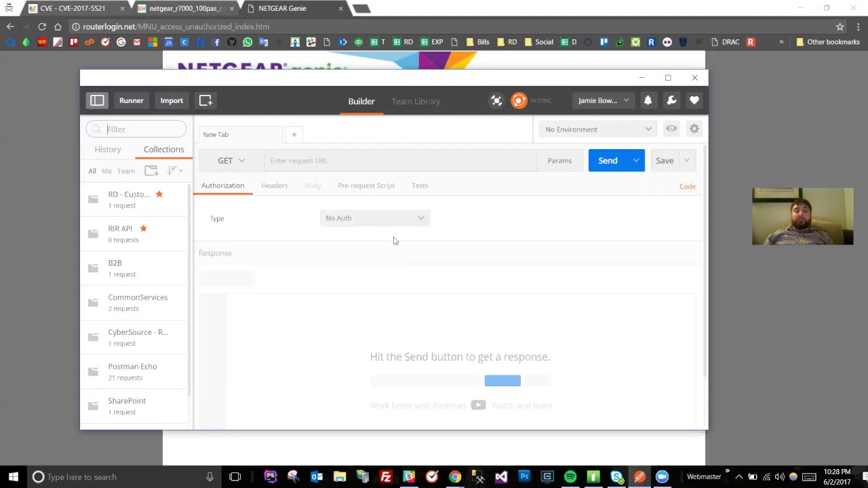
Task: Open the No Auth type dropdown
Action: point(374,218)
